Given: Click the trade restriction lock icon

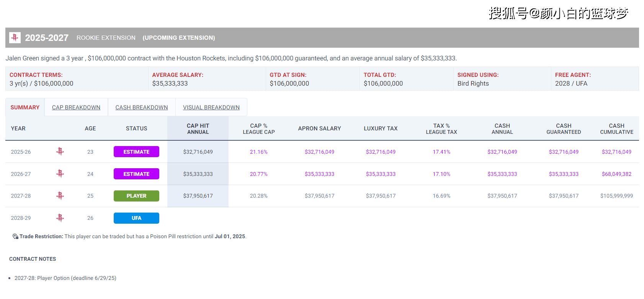Looking at the screenshot, I should (x=15, y=236).
